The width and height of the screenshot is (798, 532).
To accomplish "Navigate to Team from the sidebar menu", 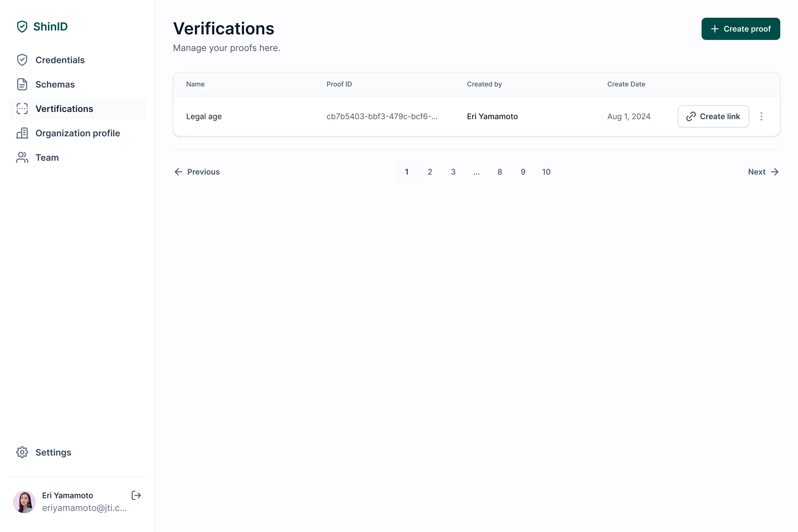I will (x=47, y=157).
